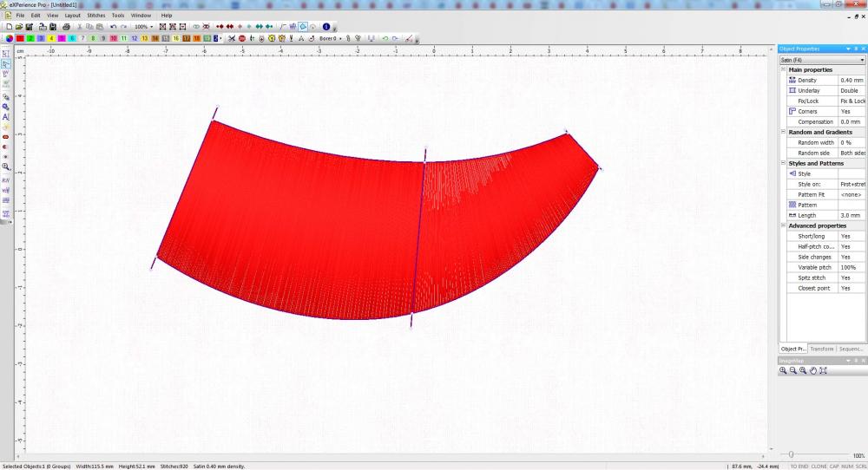Click the New file icon
868x470 pixels.
tap(8, 27)
